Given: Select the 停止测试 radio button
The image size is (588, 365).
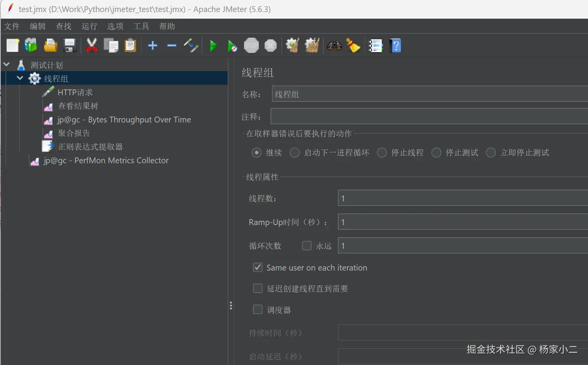Looking at the screenshot, I should pos(436,153).
